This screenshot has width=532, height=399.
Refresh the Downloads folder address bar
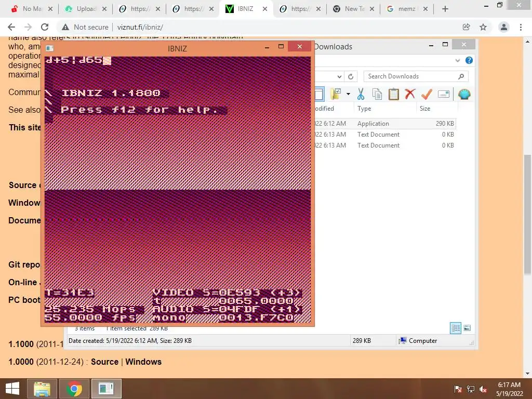click(x=351, y=76)
